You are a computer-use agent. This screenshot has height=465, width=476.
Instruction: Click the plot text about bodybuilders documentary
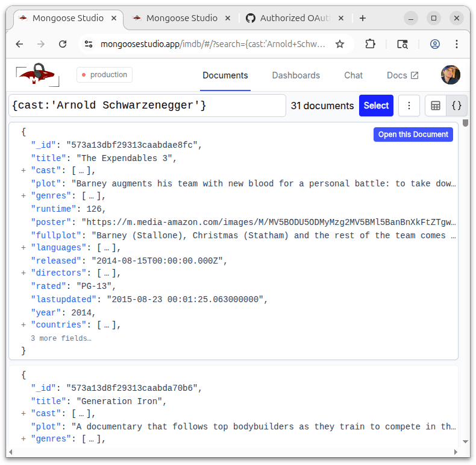tap(263, 427)
